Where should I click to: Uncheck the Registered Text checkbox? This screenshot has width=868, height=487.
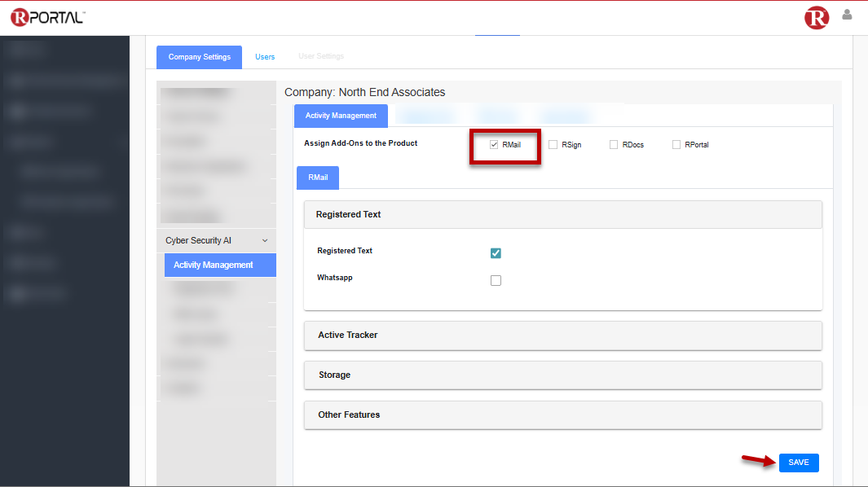(x=496, y=253)
